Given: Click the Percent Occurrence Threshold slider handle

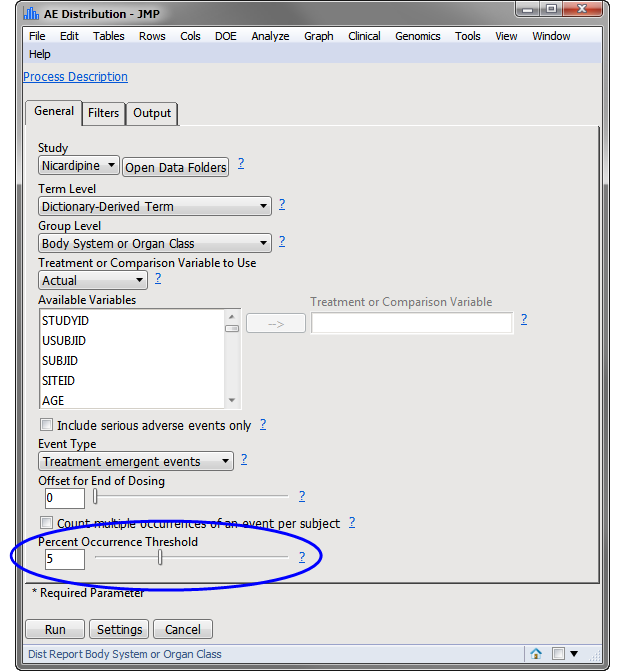Looking at the screenshot, I should 160,558.
